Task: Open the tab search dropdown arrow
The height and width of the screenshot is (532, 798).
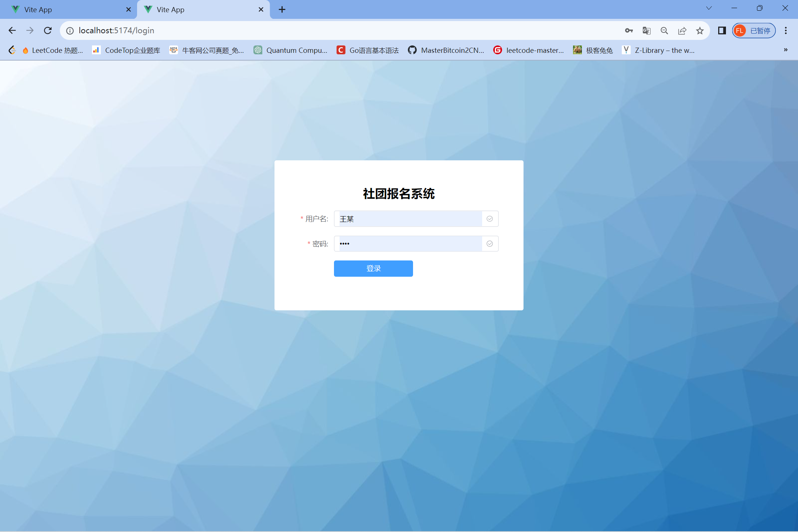Action: [709, 8]
